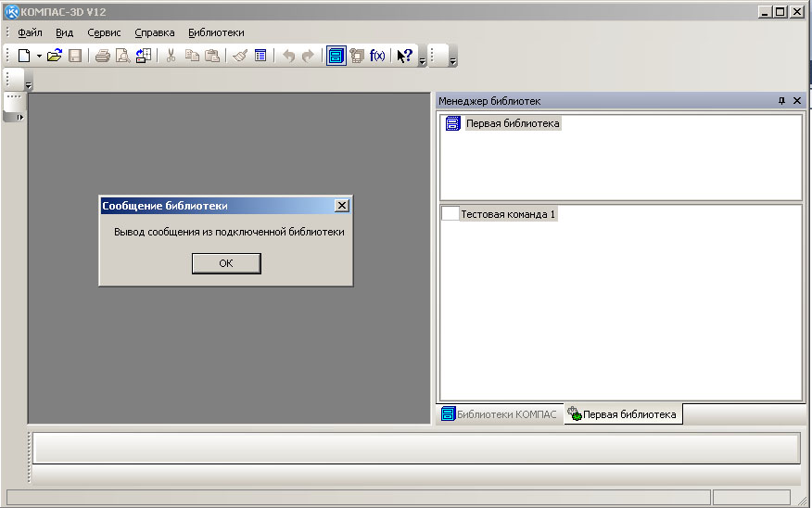Open the Библиотеки menu
The width and height of the screenshot is (812, 508).
coord(216,32)
